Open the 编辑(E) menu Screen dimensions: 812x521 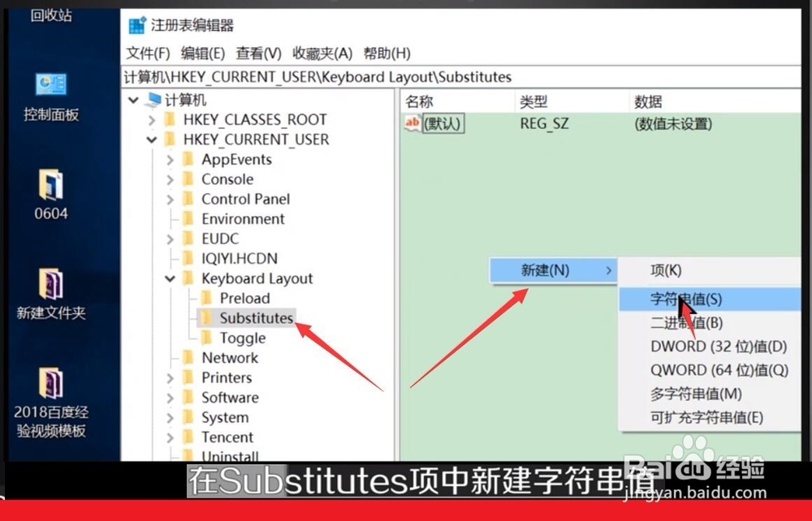click(203, 54)
